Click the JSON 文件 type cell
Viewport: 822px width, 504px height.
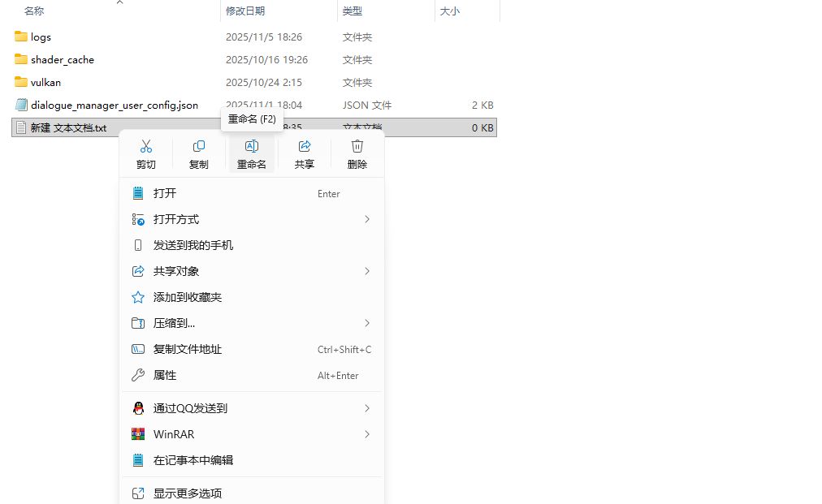(367, 106)
